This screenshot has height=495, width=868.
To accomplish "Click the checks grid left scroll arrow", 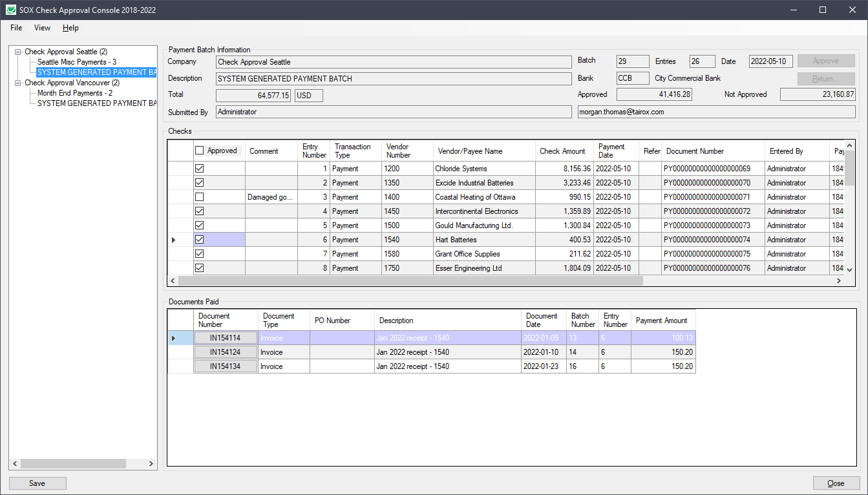I will pyautogui.click(x=173, y=281).
